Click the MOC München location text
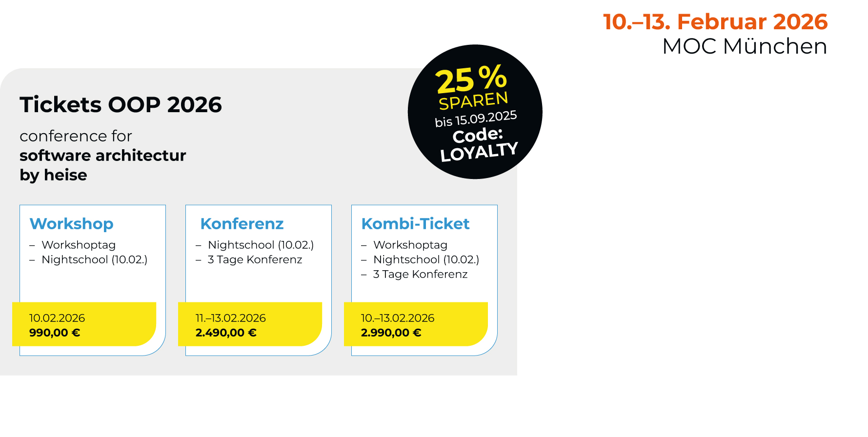 click(745, 47)
